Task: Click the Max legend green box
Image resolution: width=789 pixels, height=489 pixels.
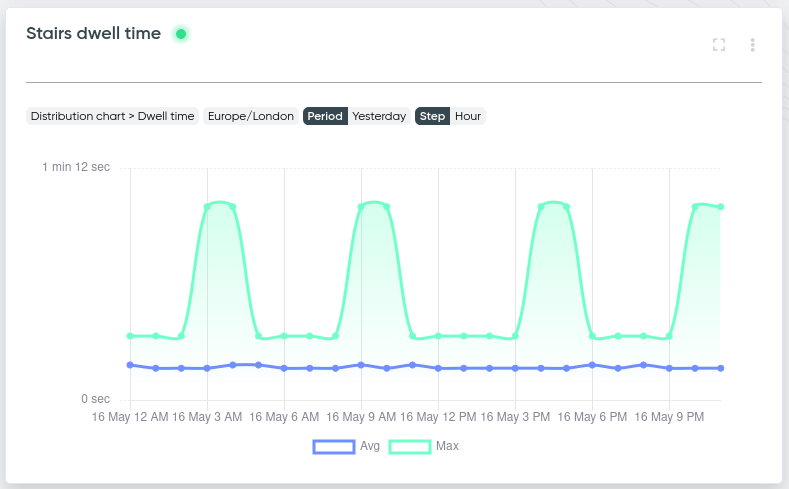Action: pos(410,447)
